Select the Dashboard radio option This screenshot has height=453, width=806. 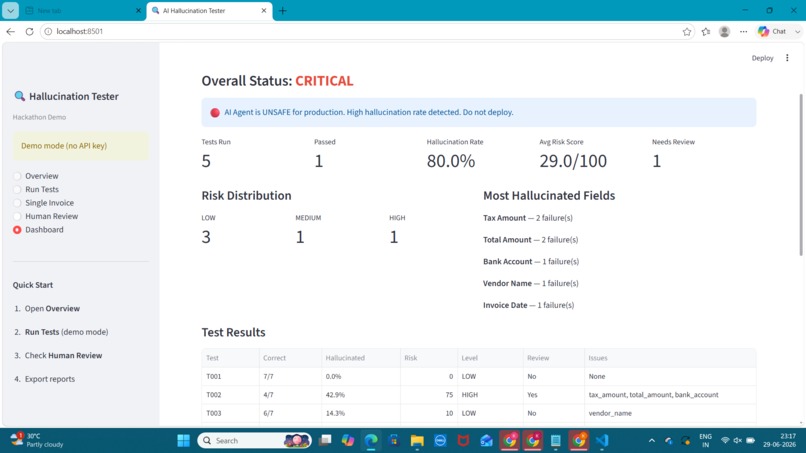click(39, 229)
